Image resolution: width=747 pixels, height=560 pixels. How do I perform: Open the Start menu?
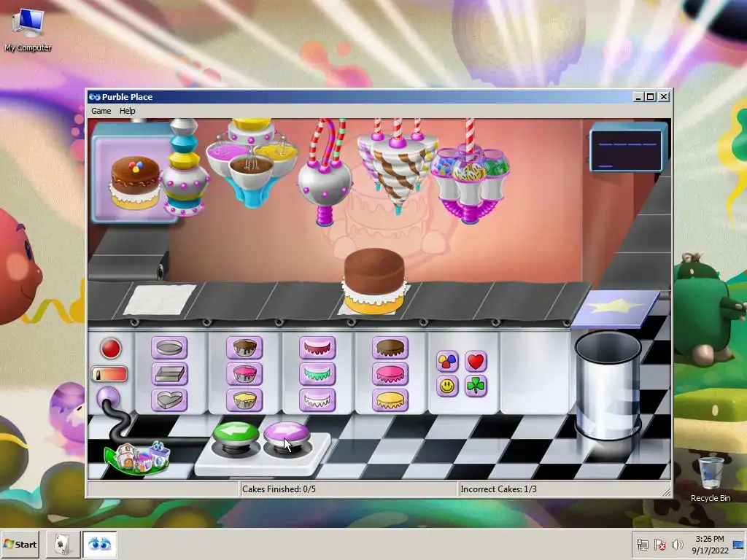click(x=20, y=544)
